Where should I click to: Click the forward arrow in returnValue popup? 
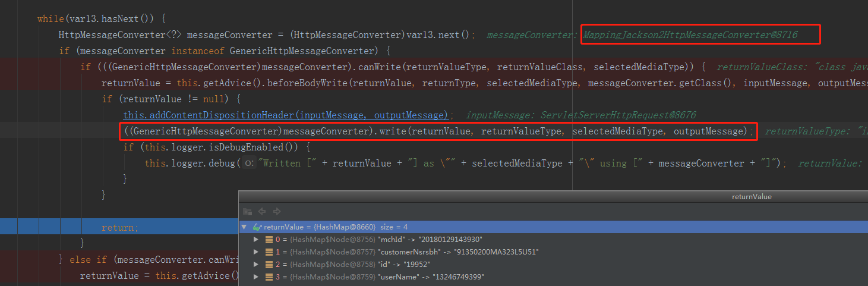[276, 212]
